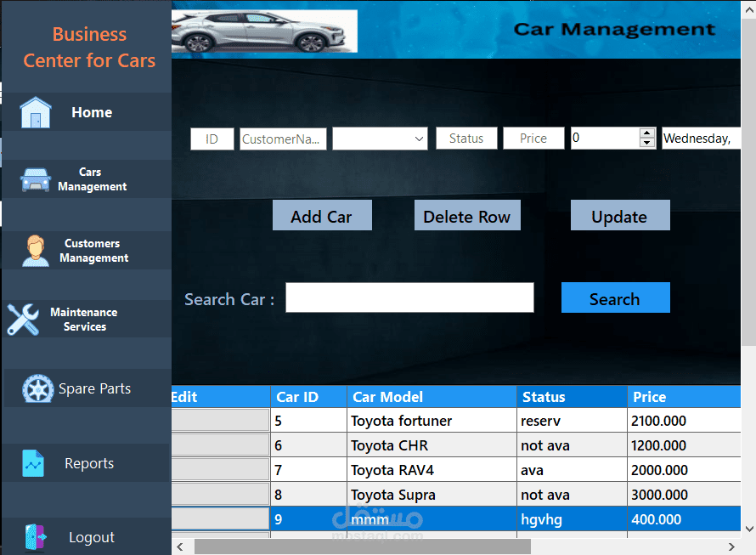This screenshot has height=555, width=756.
Task: Click the horizontal scrollbar under the grid
Action: (x=363, y=547)
